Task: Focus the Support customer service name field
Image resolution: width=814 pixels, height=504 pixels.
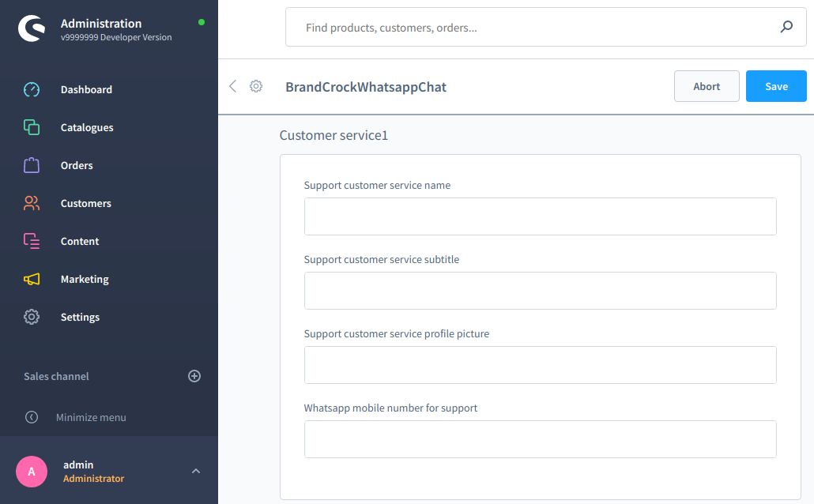Action: pyautogui.click(x=541, y=216)
